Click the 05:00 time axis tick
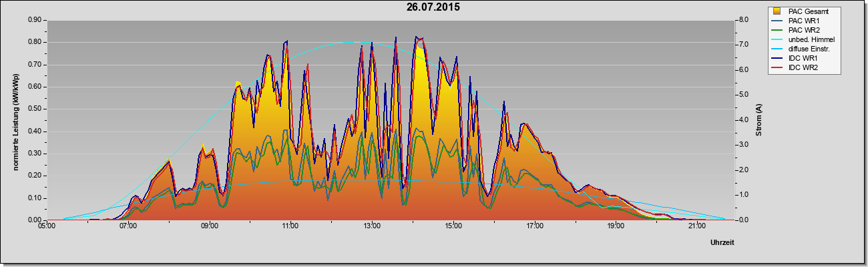868x267 pixels. point(47,227)
